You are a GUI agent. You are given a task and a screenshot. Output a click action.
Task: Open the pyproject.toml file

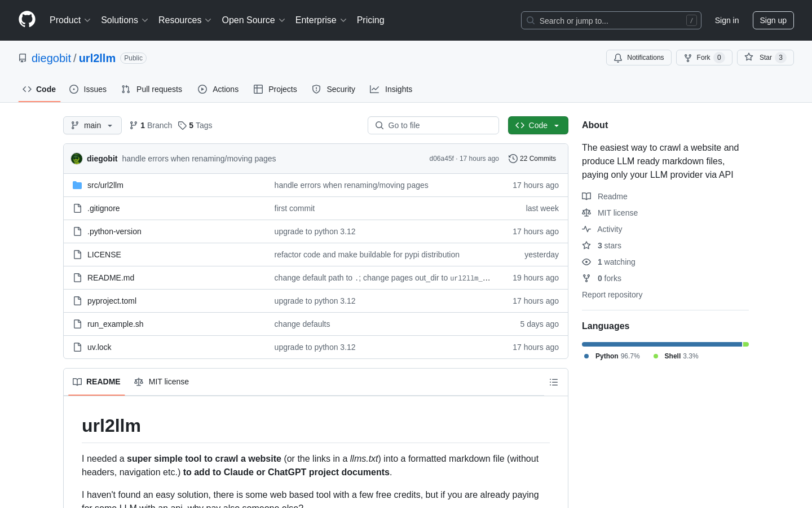click(112, 301)
